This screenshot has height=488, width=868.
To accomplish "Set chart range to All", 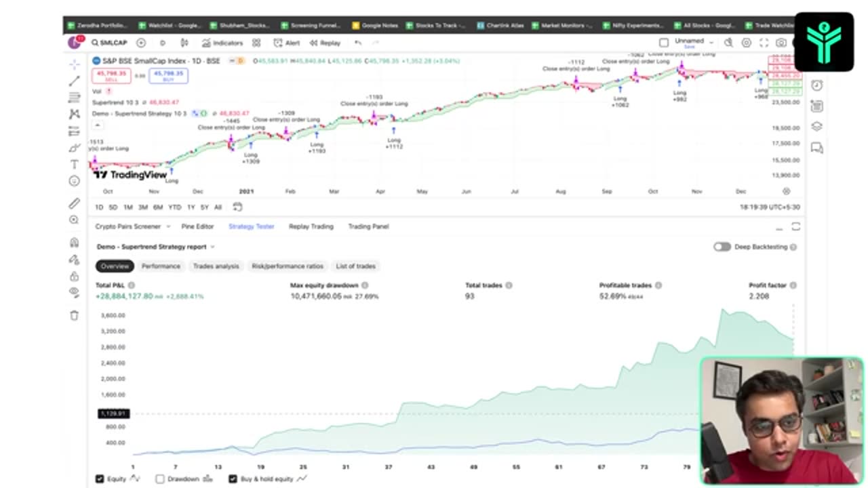I will [x=218, y=207].
